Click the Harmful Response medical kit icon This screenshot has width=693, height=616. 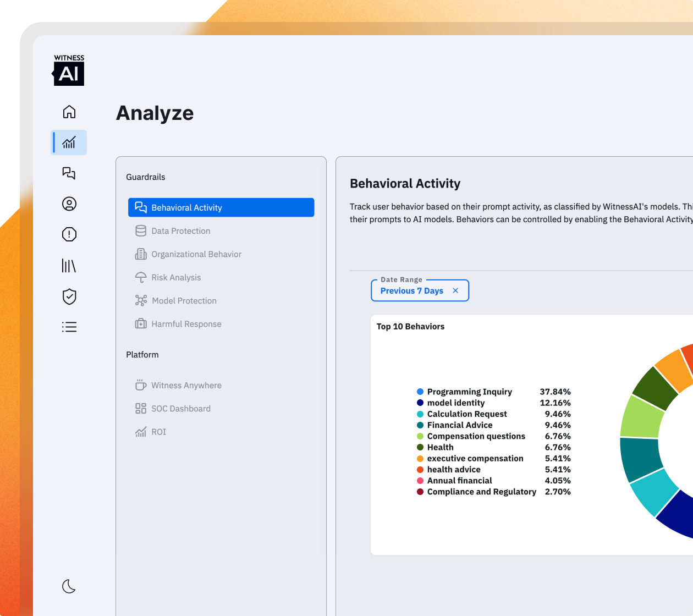141,324
